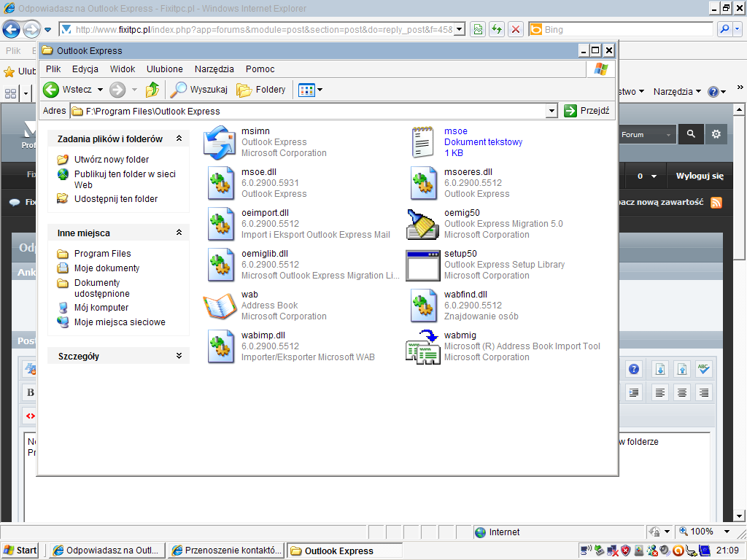Click the IE refresh button
The width and height of the screenshot is (747, 560).
pyautogui.click(x=497, y=29)
